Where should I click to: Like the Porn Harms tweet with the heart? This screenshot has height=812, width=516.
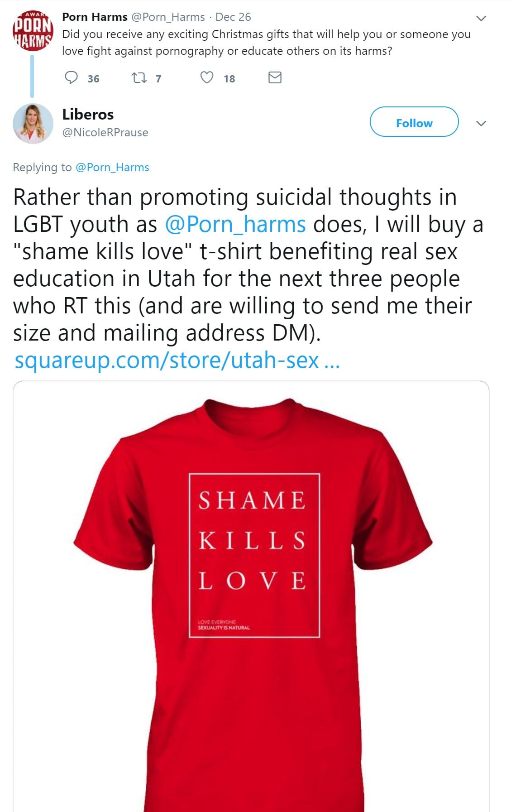(207, 78)
